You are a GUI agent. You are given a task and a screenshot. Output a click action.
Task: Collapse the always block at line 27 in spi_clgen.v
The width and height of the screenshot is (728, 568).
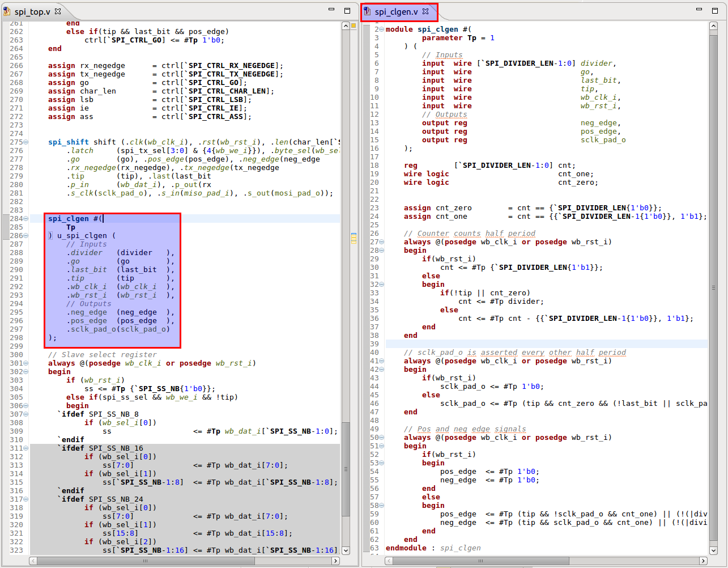coord(382,241)
